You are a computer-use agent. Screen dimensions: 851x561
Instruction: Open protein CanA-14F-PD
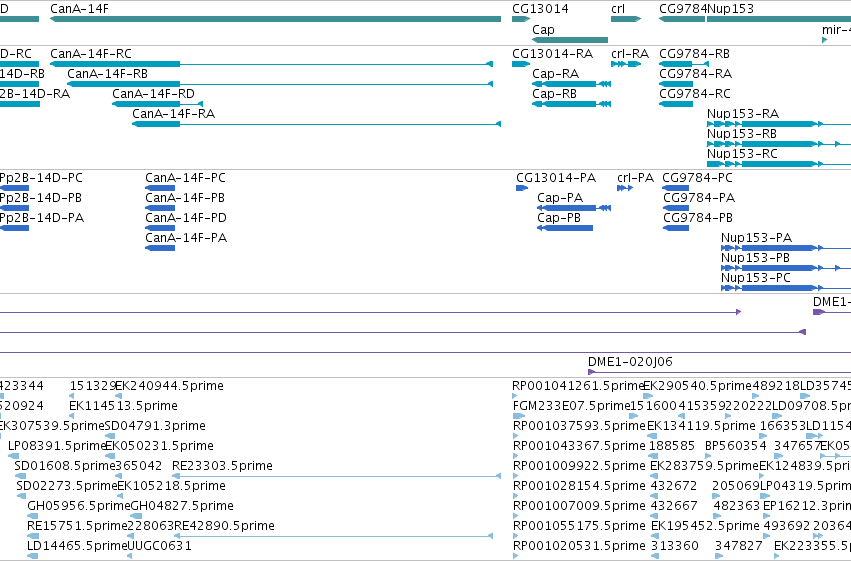click(x=186, y=218)
